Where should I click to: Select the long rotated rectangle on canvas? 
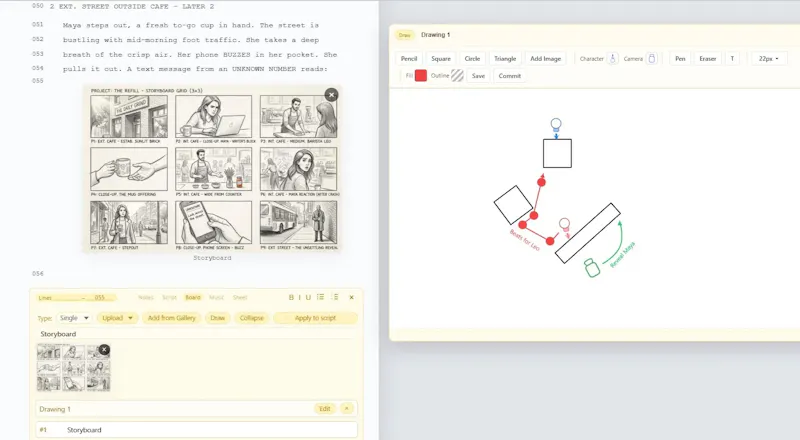tap(588, 233)
